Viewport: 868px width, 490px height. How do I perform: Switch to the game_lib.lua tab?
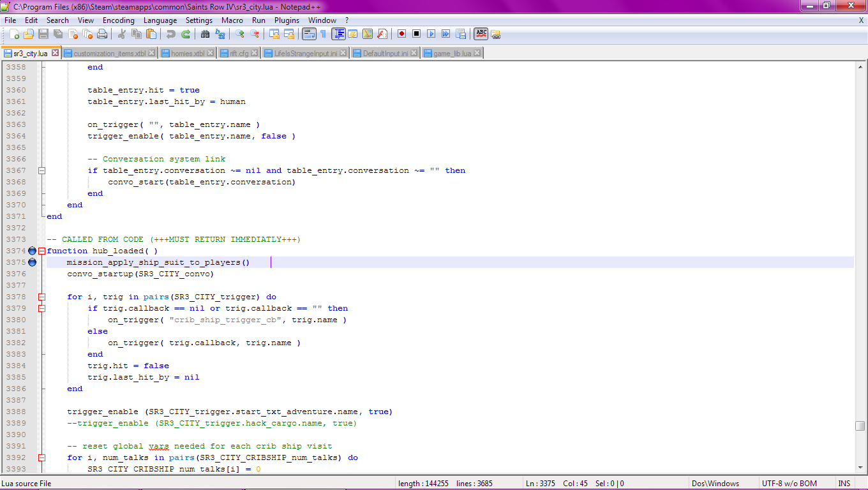452,54
